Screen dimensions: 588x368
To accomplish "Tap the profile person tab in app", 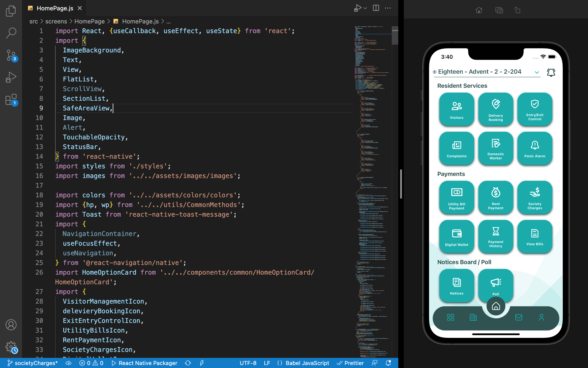I will click(541, 317).
